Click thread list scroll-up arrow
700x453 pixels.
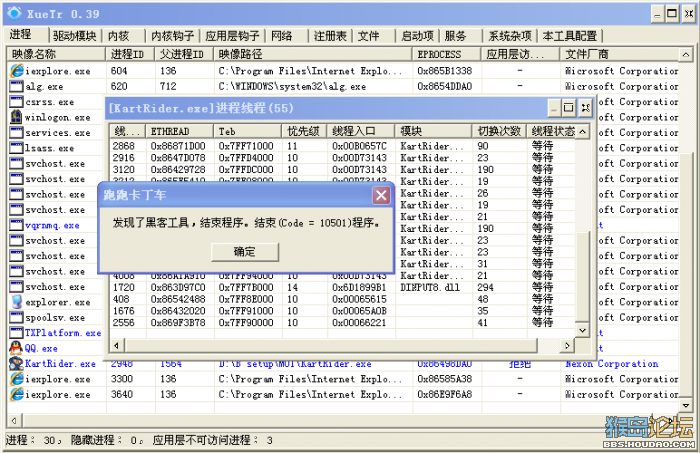pos(582,131)
